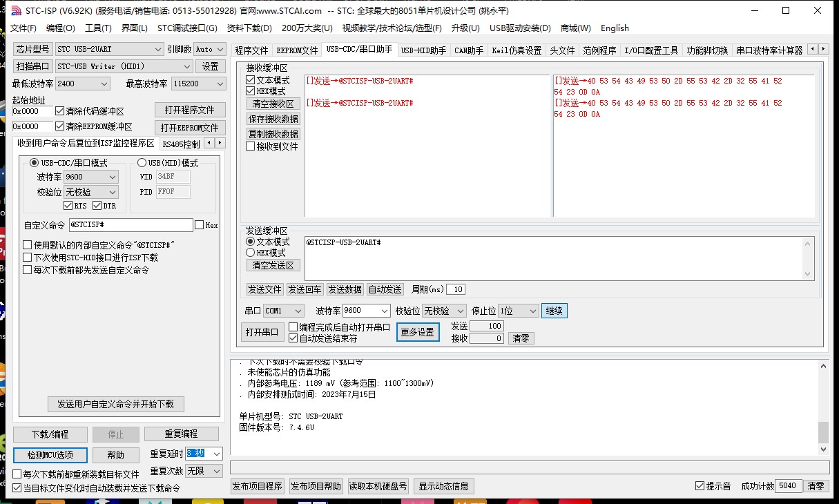This screenshot has width=839, height=504.
Task: Click the 复制接收数据 button
Action: 273,134
